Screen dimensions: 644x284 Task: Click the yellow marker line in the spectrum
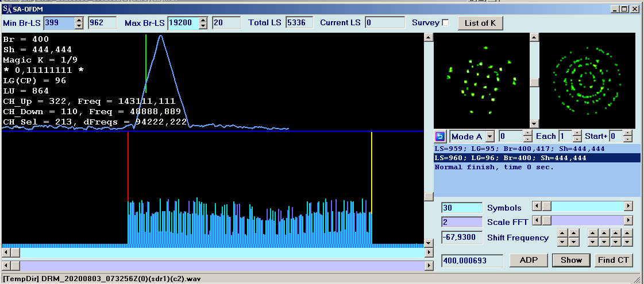click(372, 172)
